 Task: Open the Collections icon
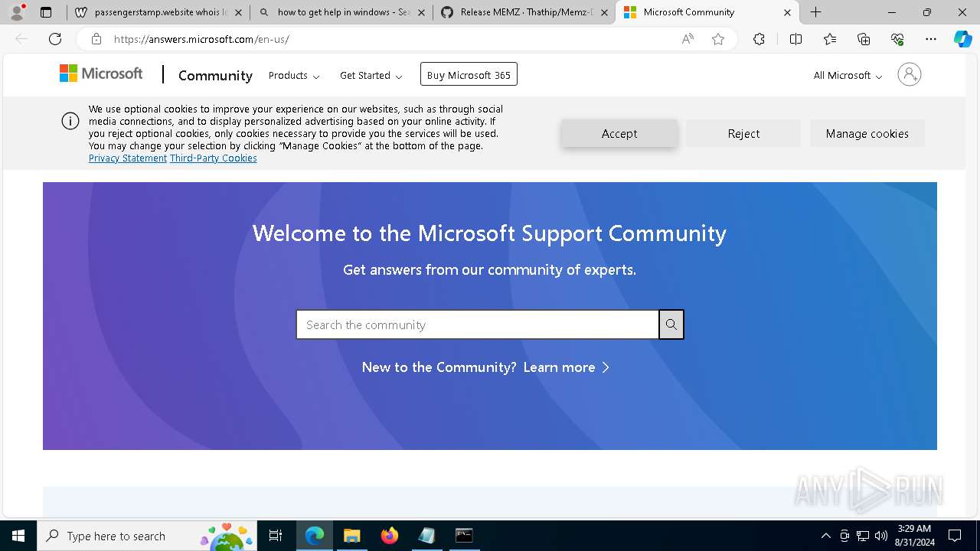tap(864, 39)
